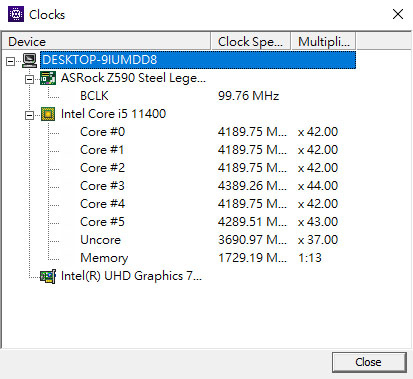Click the Clock Speed column header

click(x=251, y=42)
